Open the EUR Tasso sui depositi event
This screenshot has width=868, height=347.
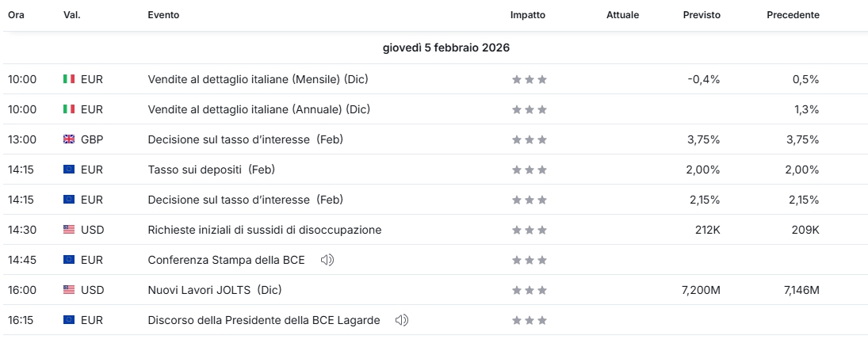click(211, 170)
